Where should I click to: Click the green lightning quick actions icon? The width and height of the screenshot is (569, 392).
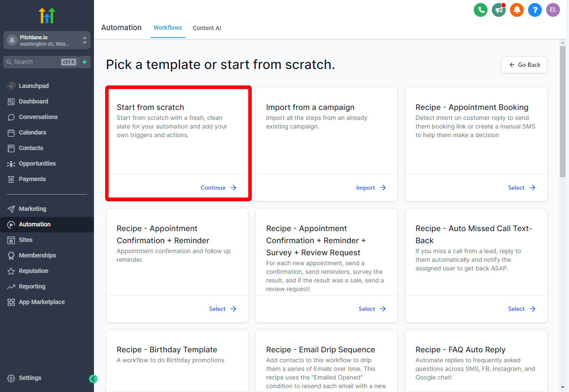click(85, 62)
